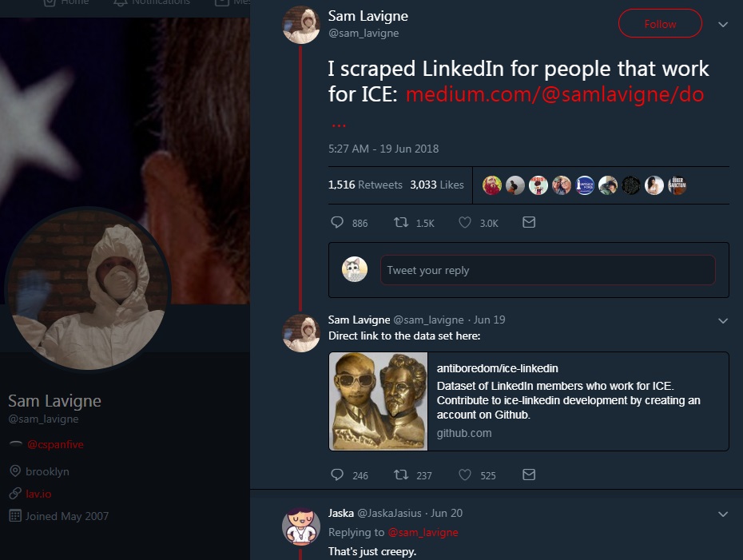Like the main tweet with 3.0K likes
This screenshot has width=743, height=560.
[465, 223]
